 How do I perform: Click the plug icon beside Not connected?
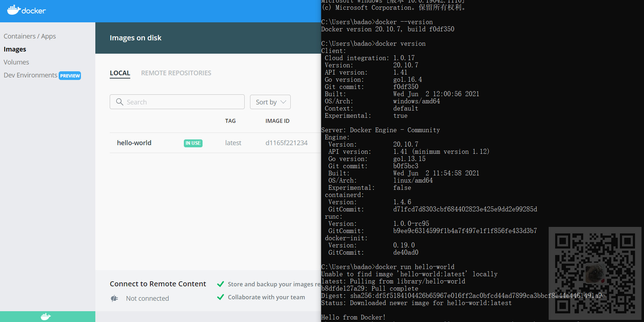pyautogui.click(x=114, y=298)
